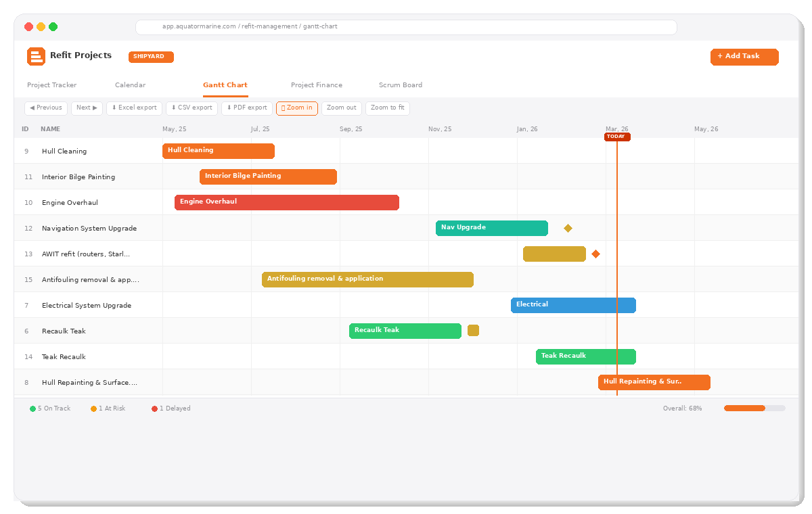
Task: Click the orange Refit Projects logo icon
Action: pos(35,56)
